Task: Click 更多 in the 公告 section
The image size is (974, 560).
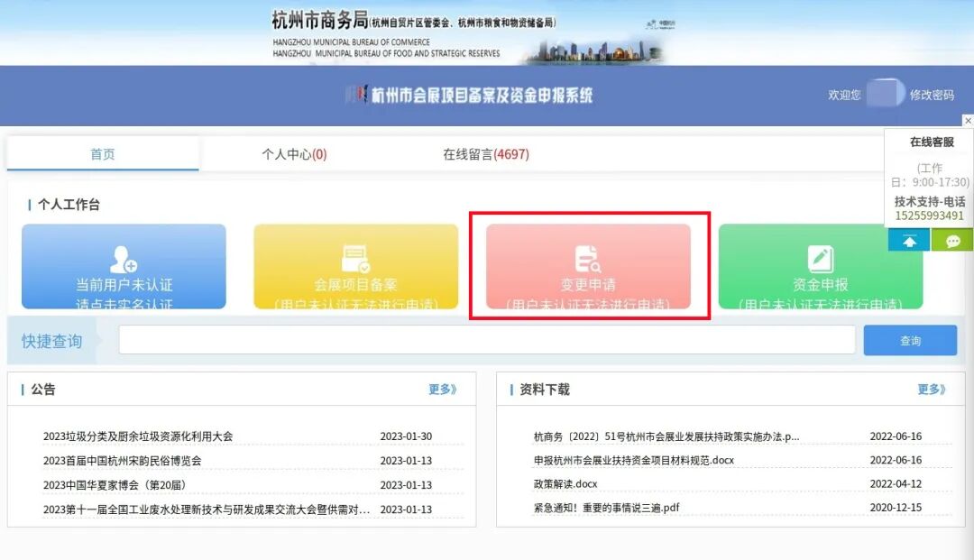Action: [x=442, y=389]
